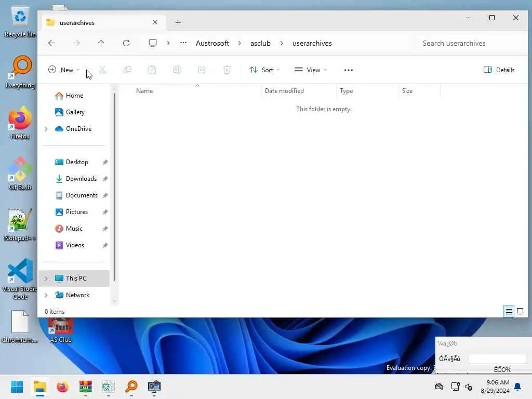Open See more toolbar options
The height and width of the screenshot is (399, 532).
coord(349,70)
